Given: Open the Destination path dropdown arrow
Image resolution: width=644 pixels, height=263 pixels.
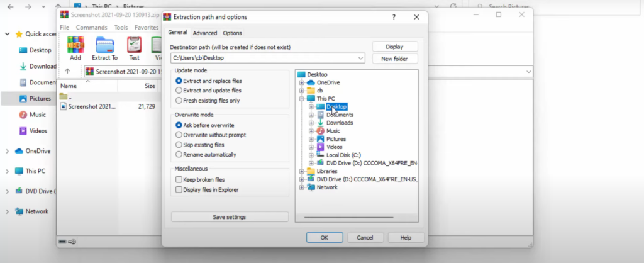Looking at the screenshot, I should pos(360,59).
